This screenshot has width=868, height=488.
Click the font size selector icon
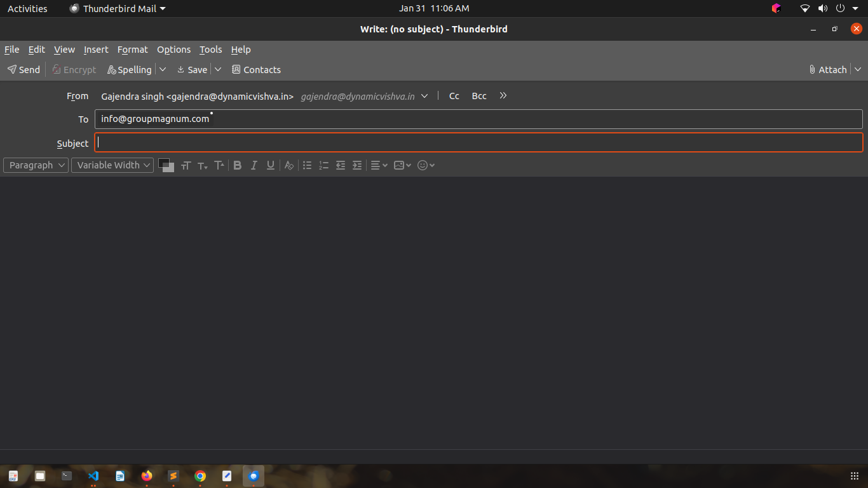coord(186,165)
